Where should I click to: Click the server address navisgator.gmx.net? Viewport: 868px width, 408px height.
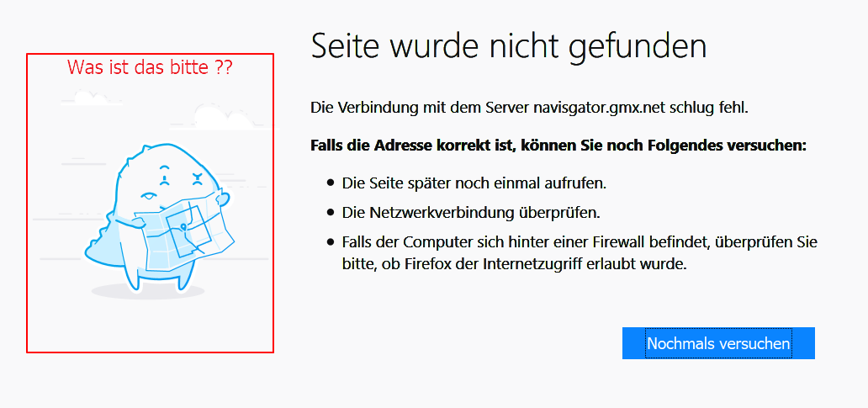pos(600,108)
